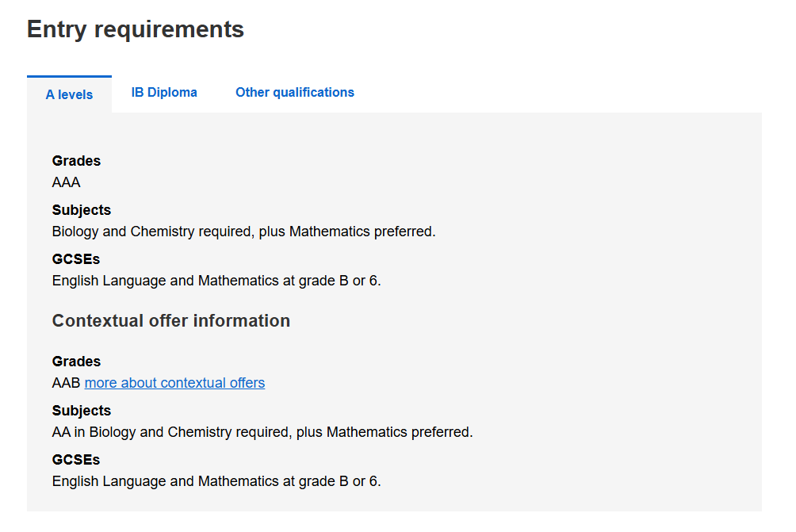Click the GCSEs label in the standard offer
This screenshot has width=796, height=532.
coord(75,259)
